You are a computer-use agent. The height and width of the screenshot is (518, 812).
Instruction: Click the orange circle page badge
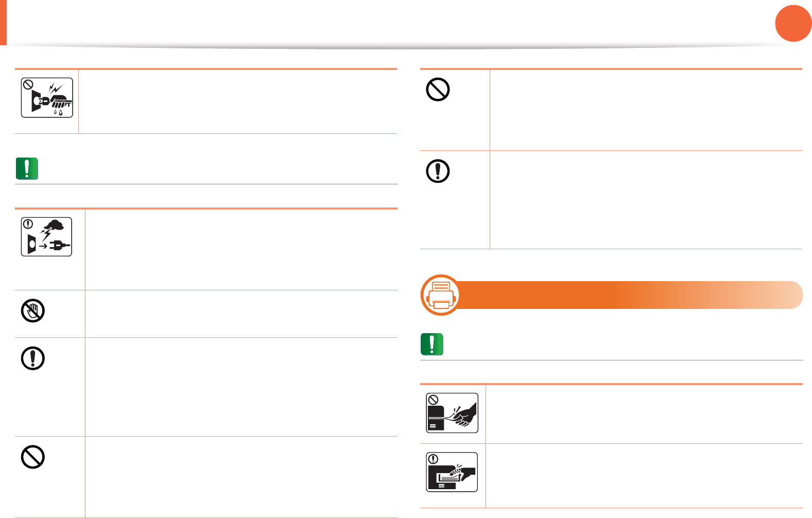tap(793, 23)
